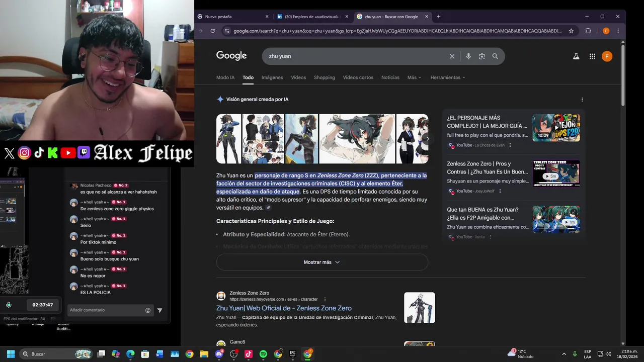
Task: Expand the Más search filter dropdown
Action: (x=414, y=77)
